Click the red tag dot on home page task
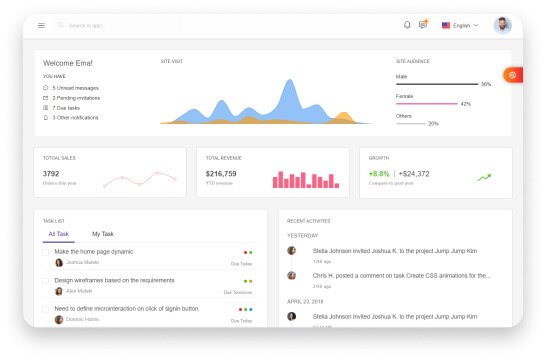This screenshot has width=546, height=360. point(245,252)
